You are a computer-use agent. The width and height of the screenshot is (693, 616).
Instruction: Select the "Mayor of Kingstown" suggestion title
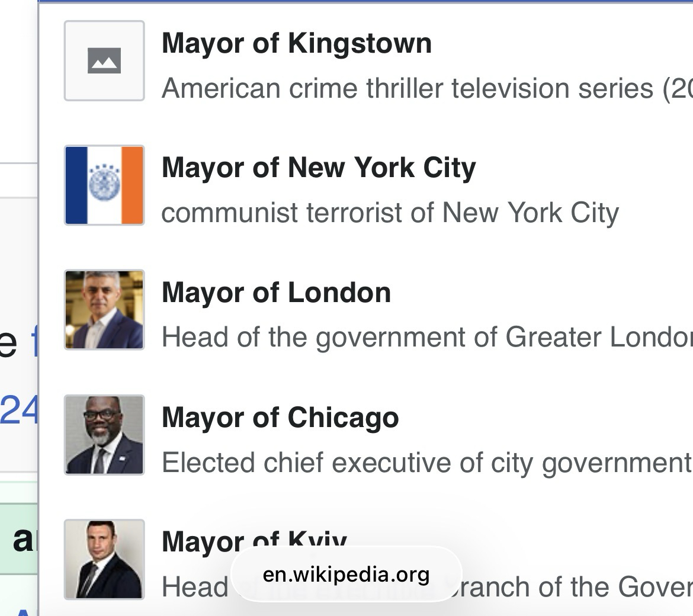(296, 43)
